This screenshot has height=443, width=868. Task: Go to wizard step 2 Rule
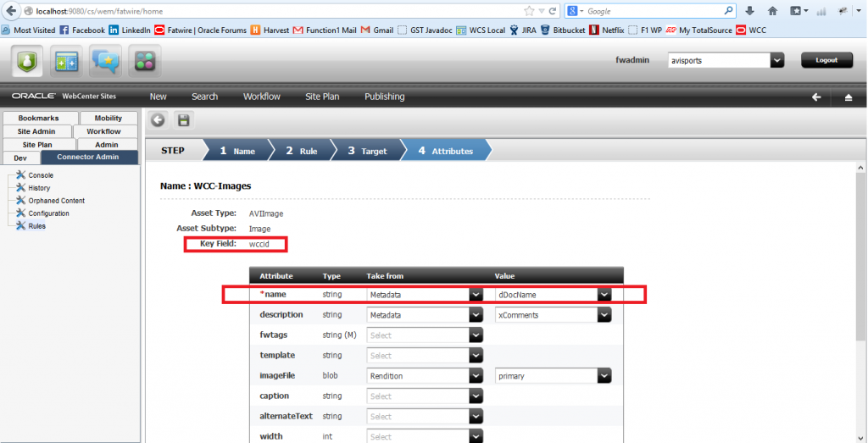(301, 151)
